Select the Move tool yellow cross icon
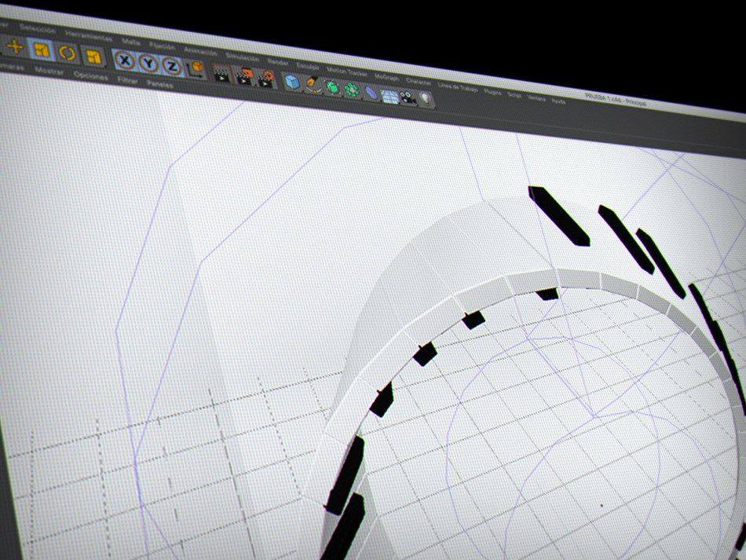 [x=16, y=46]
